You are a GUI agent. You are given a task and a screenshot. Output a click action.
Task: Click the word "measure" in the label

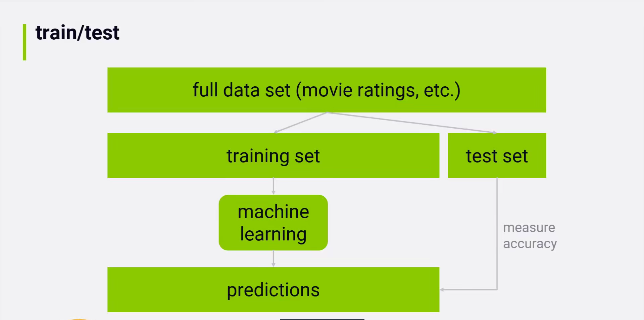[x=529, y=228]
